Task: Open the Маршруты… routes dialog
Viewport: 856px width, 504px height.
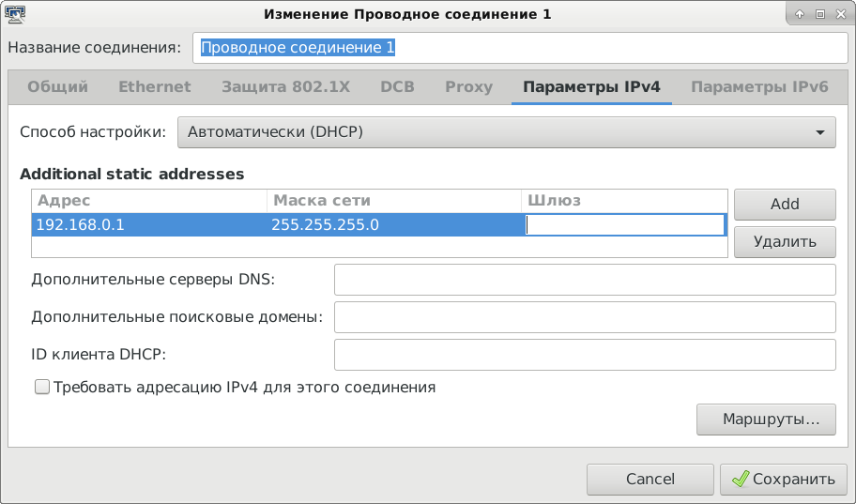Action: (x=765, y=419)
